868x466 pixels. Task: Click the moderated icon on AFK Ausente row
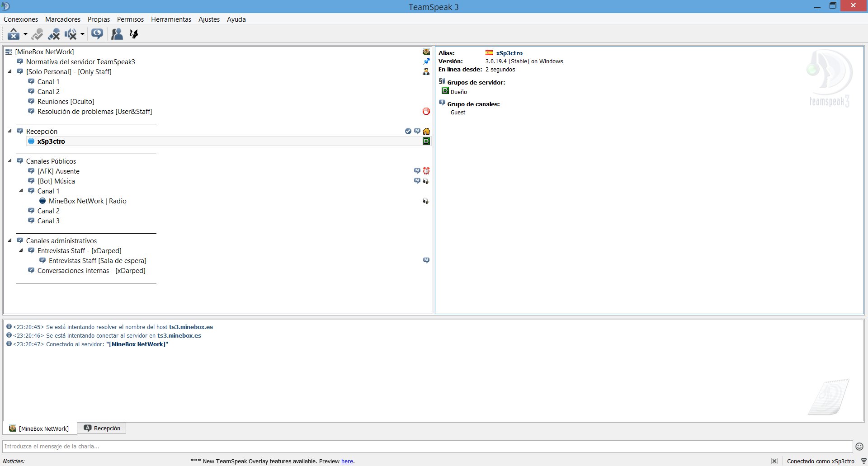(x=417, y=171)
